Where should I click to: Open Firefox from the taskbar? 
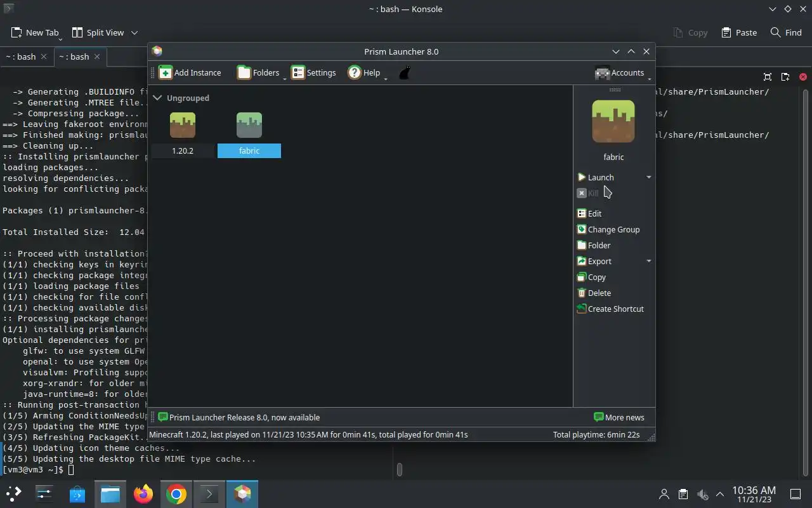(x=143, y=493)
